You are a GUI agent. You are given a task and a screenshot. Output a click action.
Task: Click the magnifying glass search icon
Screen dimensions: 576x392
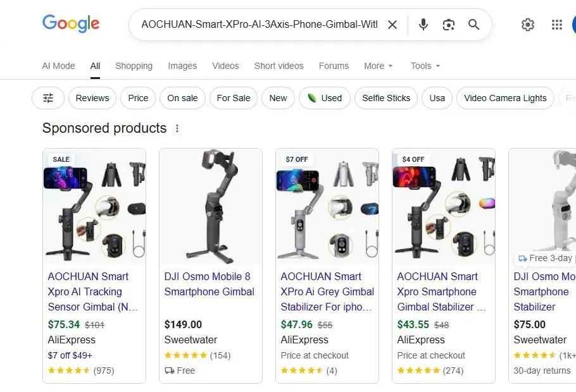pos(473,25)
